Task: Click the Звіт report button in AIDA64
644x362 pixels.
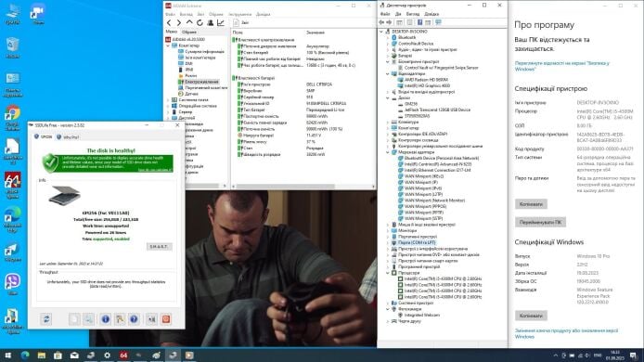Action: 241,22
